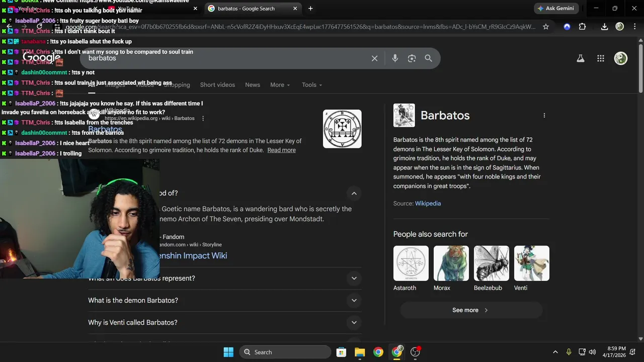
Task: Open a new browser tab
Action: 310,9
